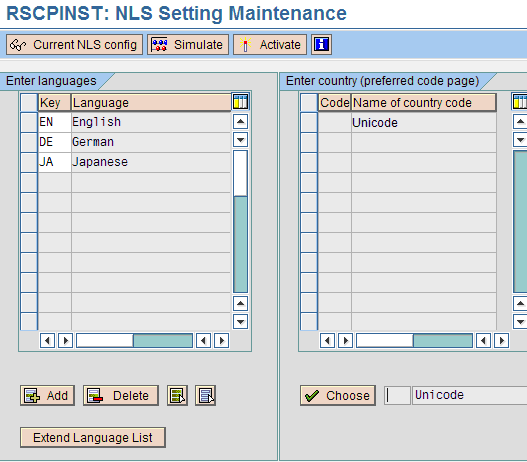Click Extend Language List button
The width and height of the screenshot is (527, 462).
point(93,437)
